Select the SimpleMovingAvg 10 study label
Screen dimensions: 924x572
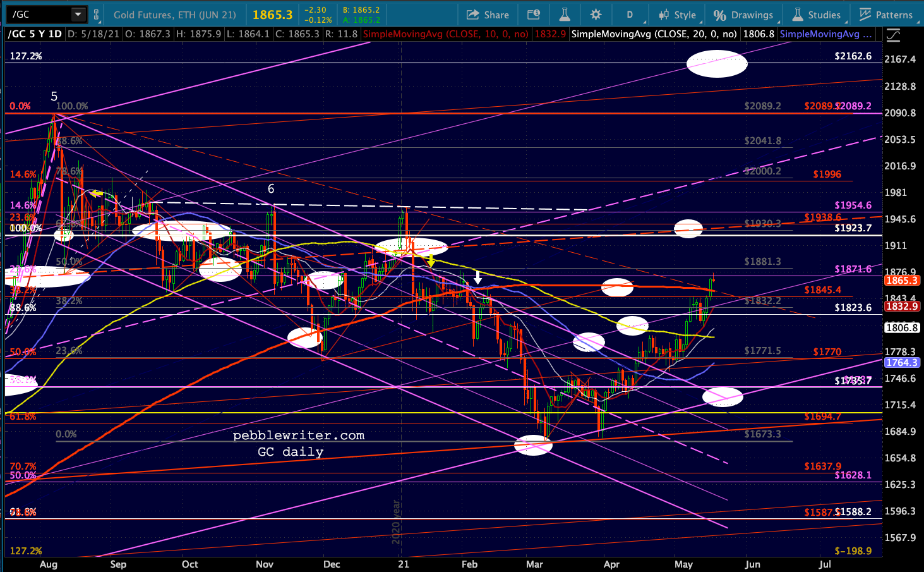tap(446, 34)
